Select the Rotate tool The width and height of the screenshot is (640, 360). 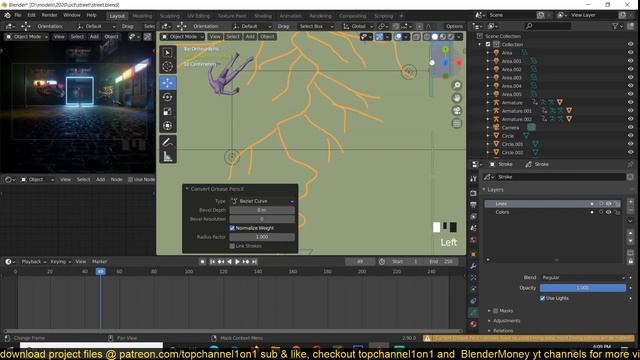point(168,97)
